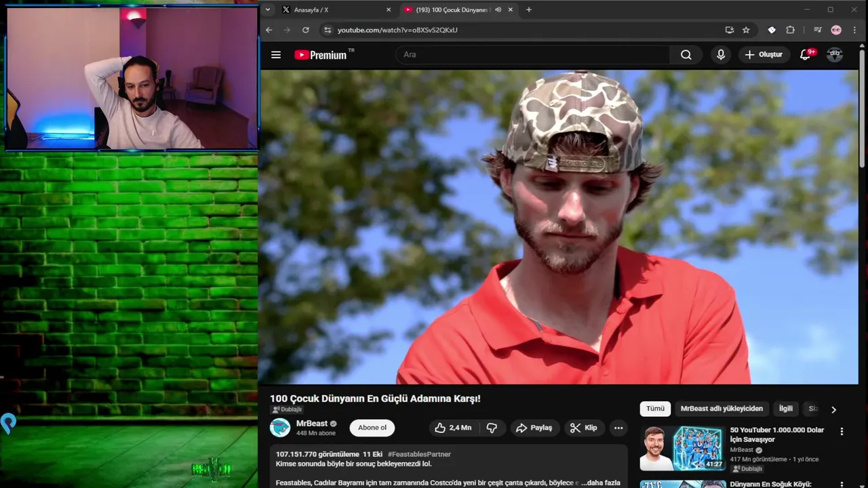Share the video with Paylaş

point(534,428)
